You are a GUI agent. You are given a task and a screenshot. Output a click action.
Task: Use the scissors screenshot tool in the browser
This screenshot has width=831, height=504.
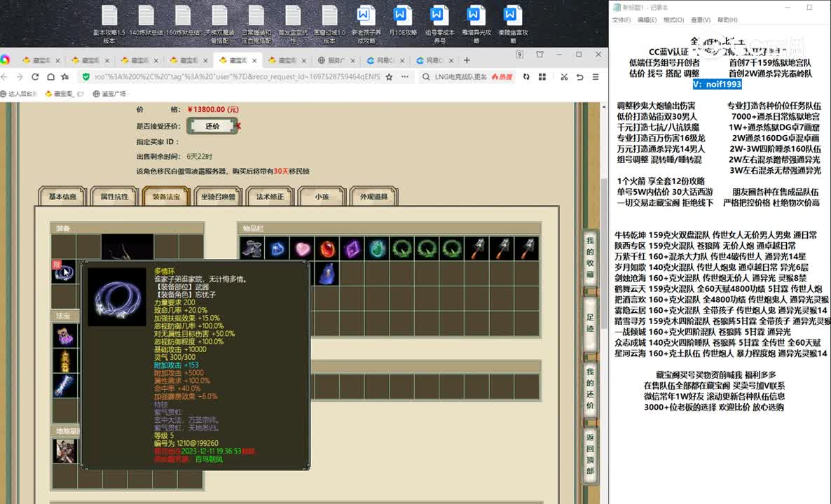pos(564,77)
